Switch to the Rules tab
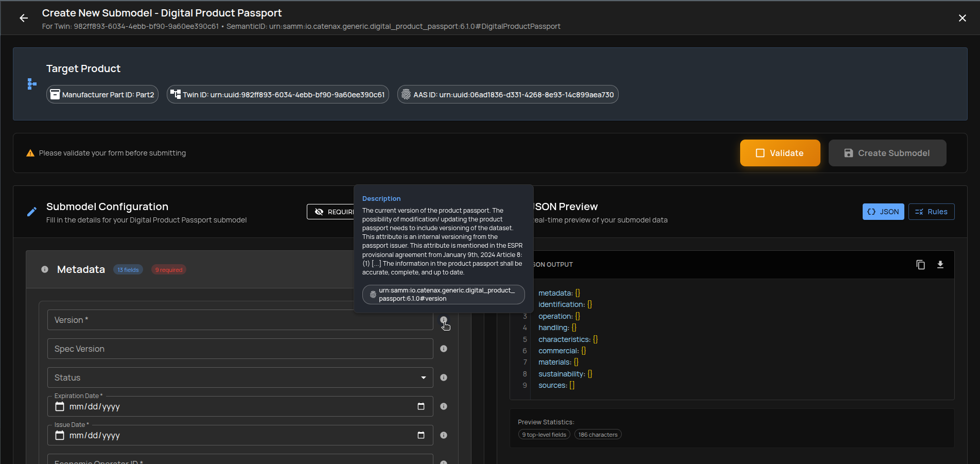The height and width of the screenshot is (464, 980). tap(931, 212)
